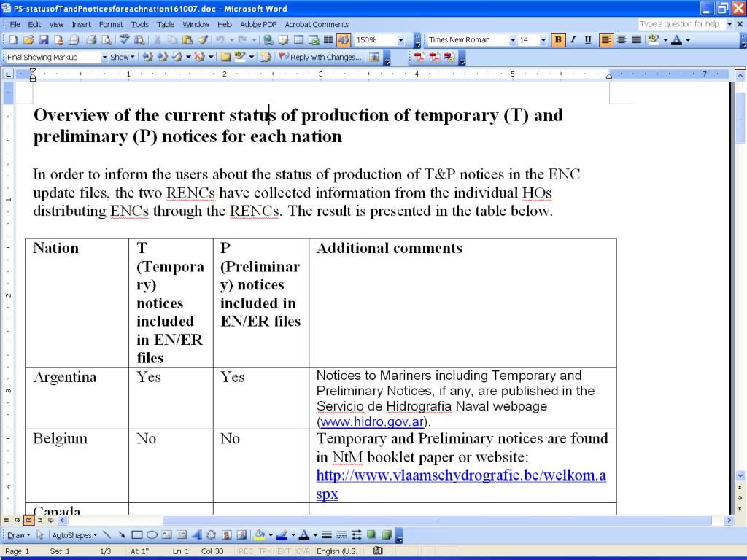This screenshot has height=560, width=747.
Task: Toggle Underline formatting
Action: point(588,40)
